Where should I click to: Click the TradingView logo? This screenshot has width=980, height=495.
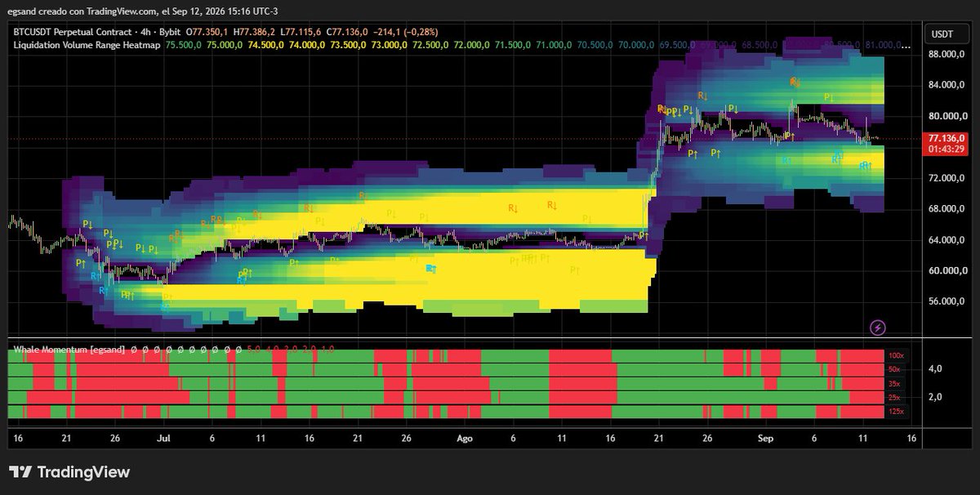[x=69, y=472]
